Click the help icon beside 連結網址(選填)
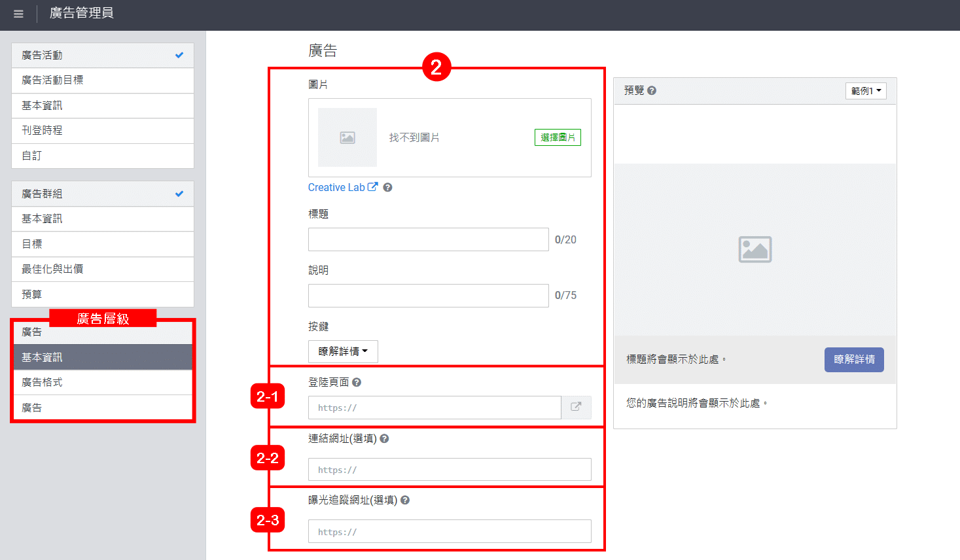This screenshot has height=560, width=960. click(x=384, y=438)
